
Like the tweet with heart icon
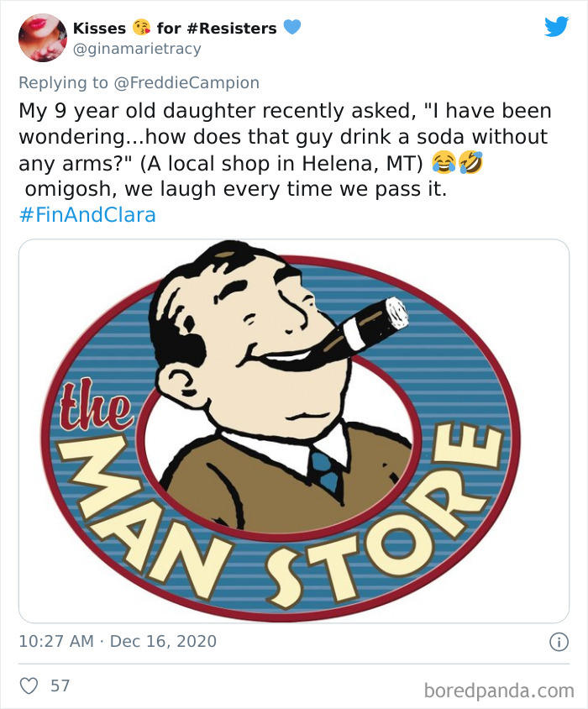tap(29, 685)
